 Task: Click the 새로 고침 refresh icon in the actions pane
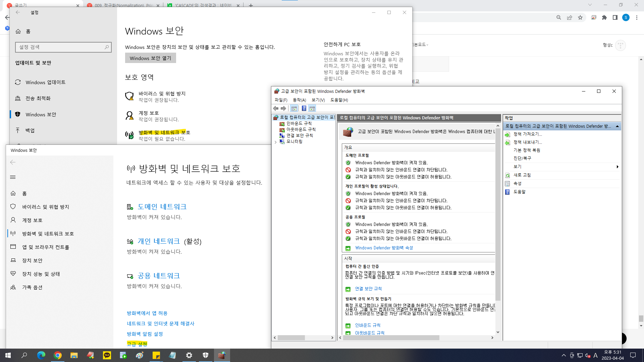(507, 175)
